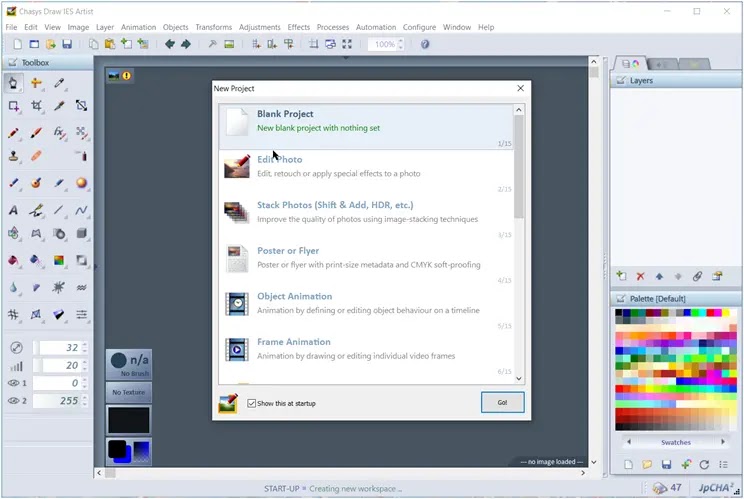
Task: Click New Project list scroll-up arrow
Action: click(x=519, y=110)
